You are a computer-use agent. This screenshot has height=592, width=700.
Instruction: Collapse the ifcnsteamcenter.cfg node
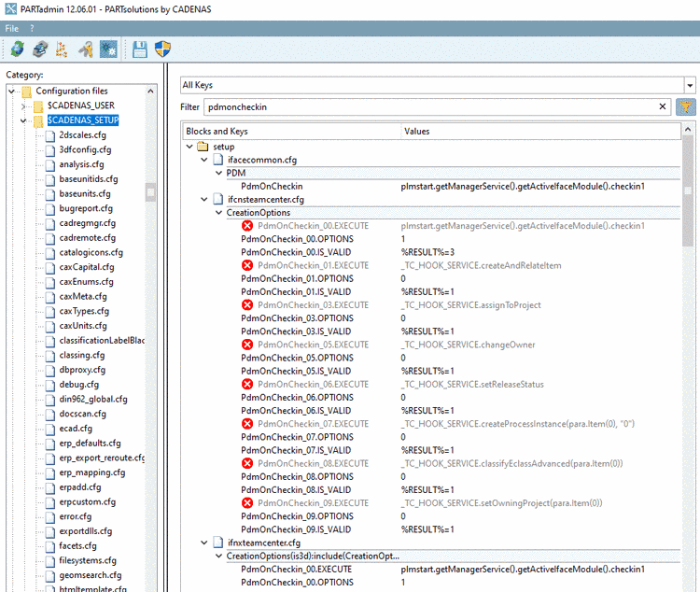tap(204, 199)
